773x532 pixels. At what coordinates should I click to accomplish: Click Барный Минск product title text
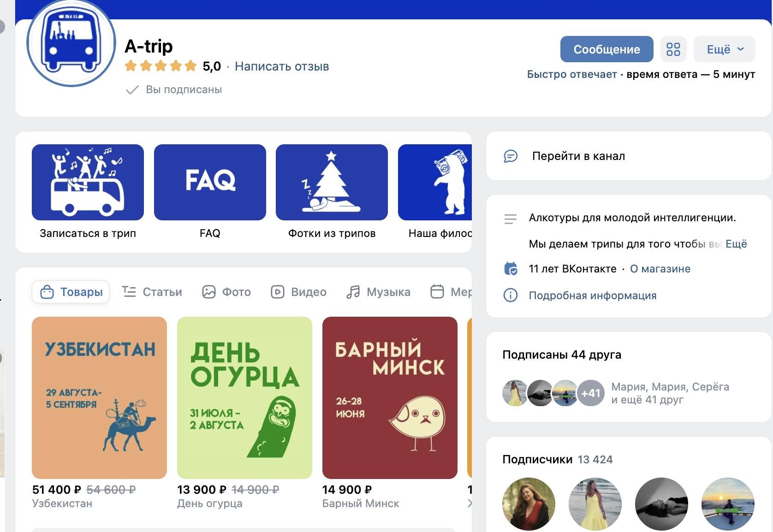(x=361, y=503)
